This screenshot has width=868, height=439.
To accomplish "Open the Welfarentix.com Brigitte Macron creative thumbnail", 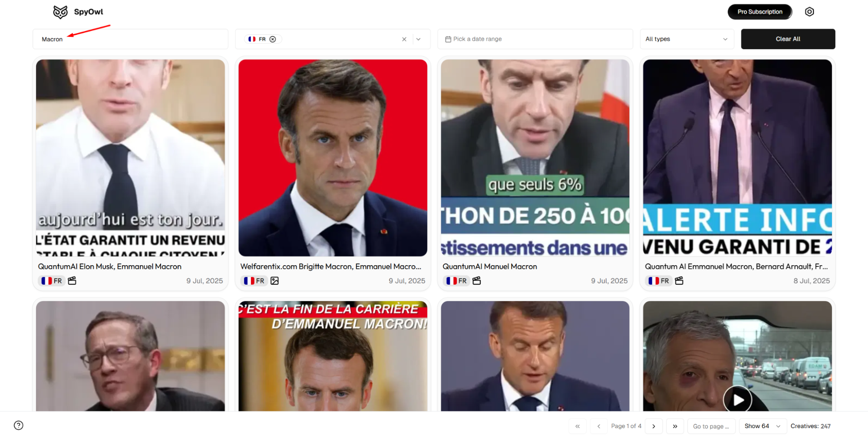I will tap(333, 158).
